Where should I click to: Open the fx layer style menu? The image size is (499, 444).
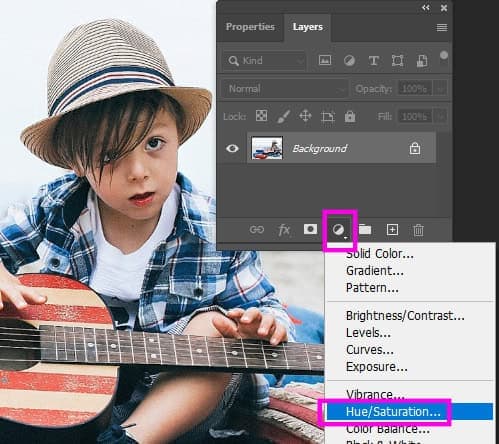pyautogui.click(x=284, y=230)
